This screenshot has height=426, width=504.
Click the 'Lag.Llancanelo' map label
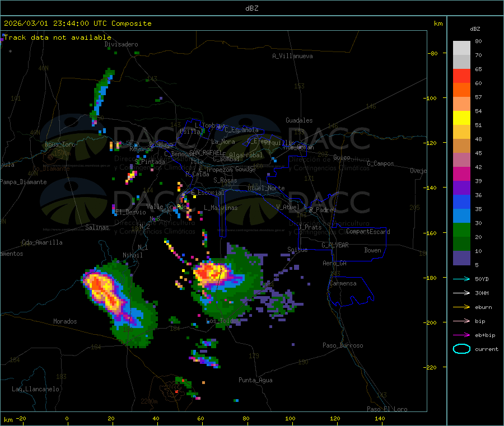[36, 389]
